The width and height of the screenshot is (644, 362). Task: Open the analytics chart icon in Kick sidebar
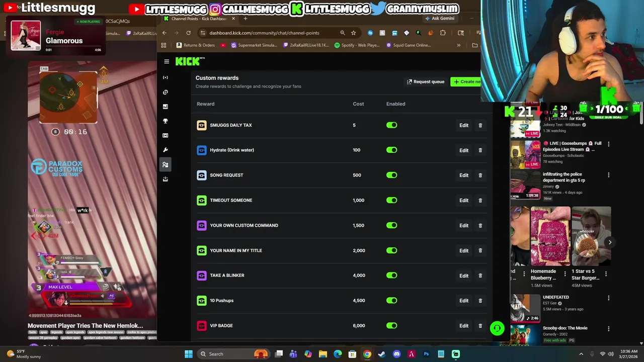166,107
